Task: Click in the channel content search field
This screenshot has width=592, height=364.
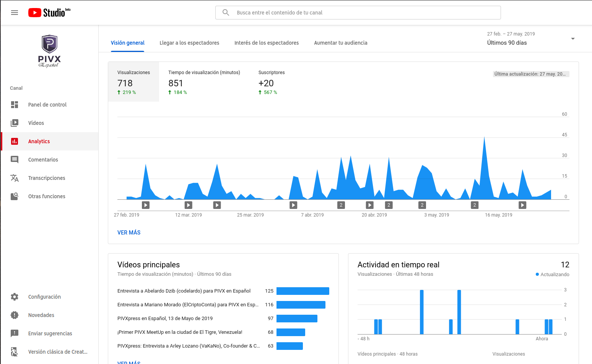Action: pos(358,13)
